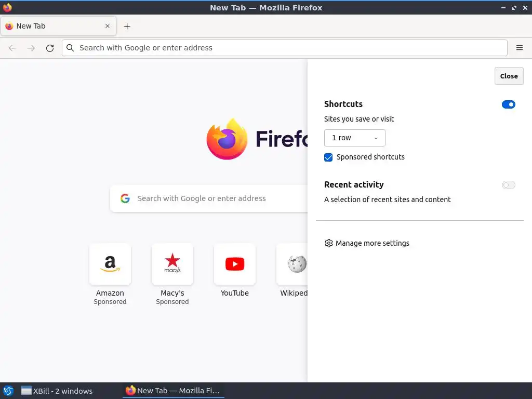Click the Sponsored label under Macy's
Screen dimensions: 532x399
[172, 302]
